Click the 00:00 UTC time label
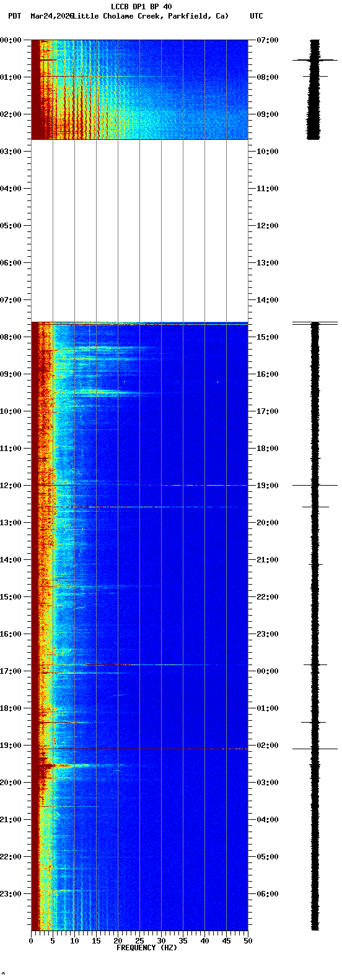Viewport: 342px width, 980px height. [x=268, y=671]
